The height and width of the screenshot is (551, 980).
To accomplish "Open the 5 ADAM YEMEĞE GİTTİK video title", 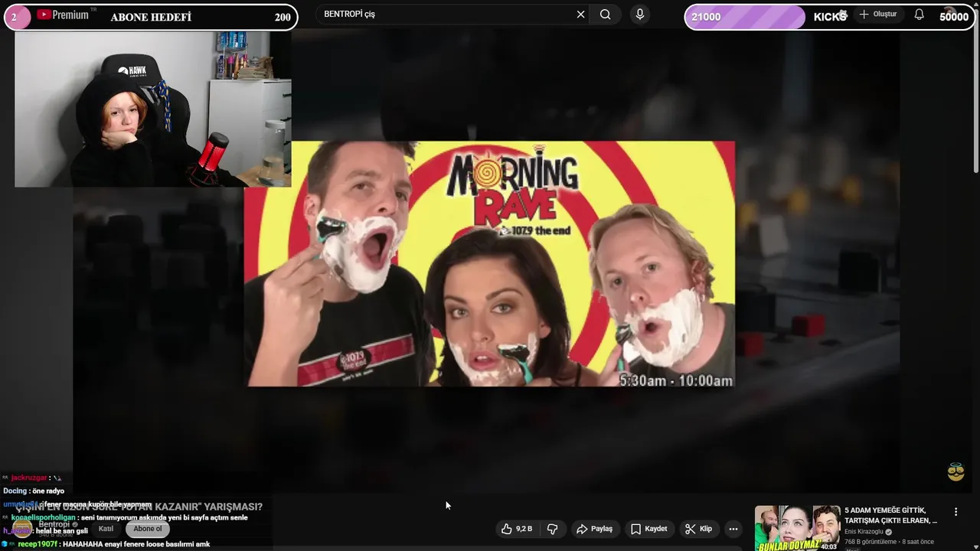I will tap(890, 515).
